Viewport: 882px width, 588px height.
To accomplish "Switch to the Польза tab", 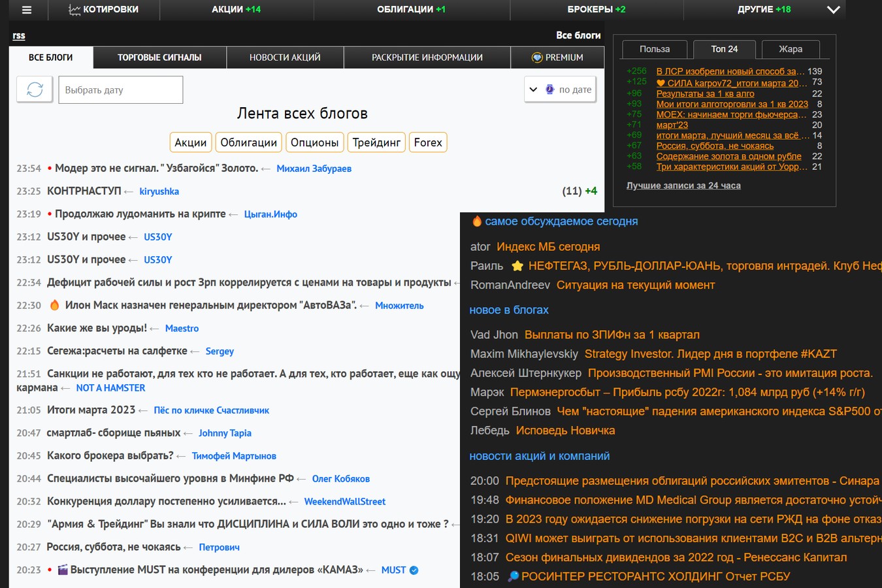I will click(655, 49).
